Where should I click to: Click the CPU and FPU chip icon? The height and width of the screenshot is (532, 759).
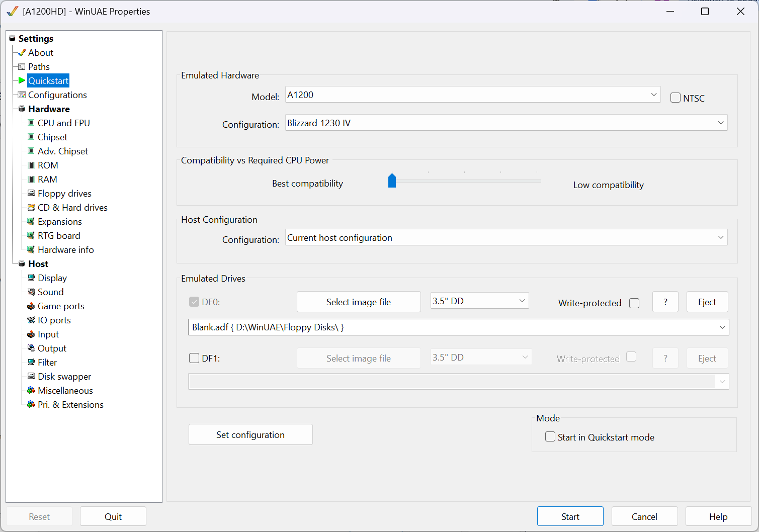[31, 123]
